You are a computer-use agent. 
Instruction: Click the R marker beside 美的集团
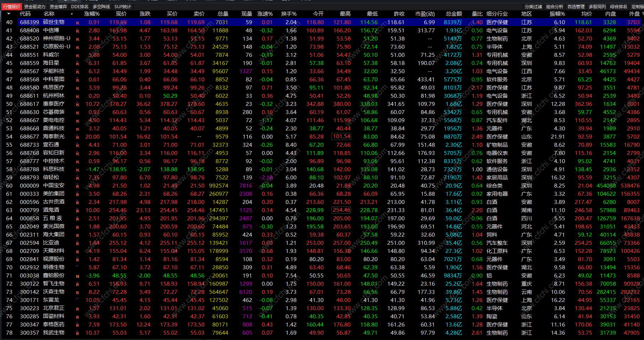(78, 194)
